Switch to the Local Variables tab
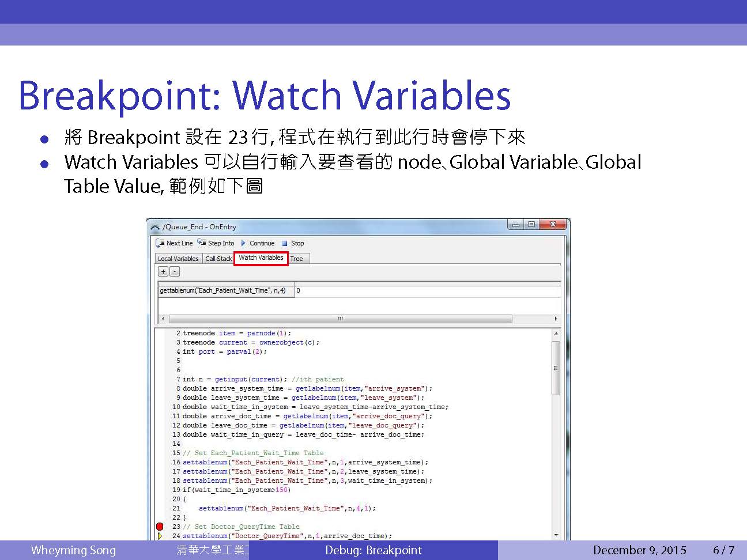Screen dimensions: 747x560 point(178,259)
